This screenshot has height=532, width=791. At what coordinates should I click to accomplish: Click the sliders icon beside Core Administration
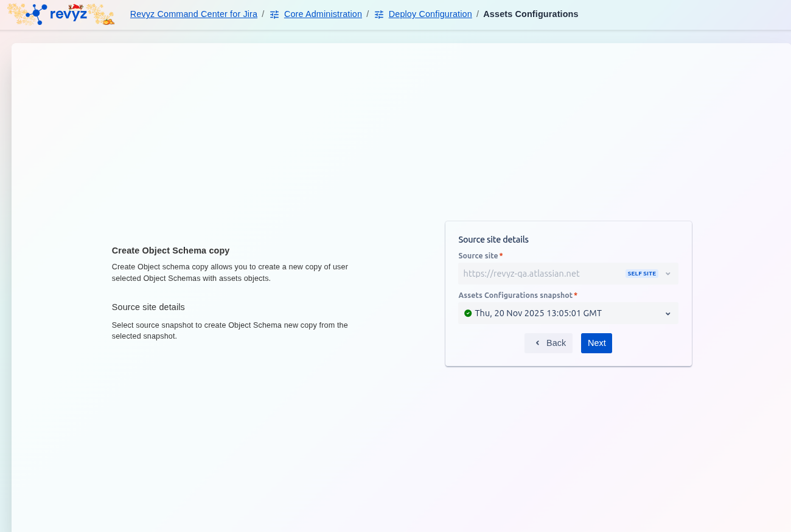(274, 14)
